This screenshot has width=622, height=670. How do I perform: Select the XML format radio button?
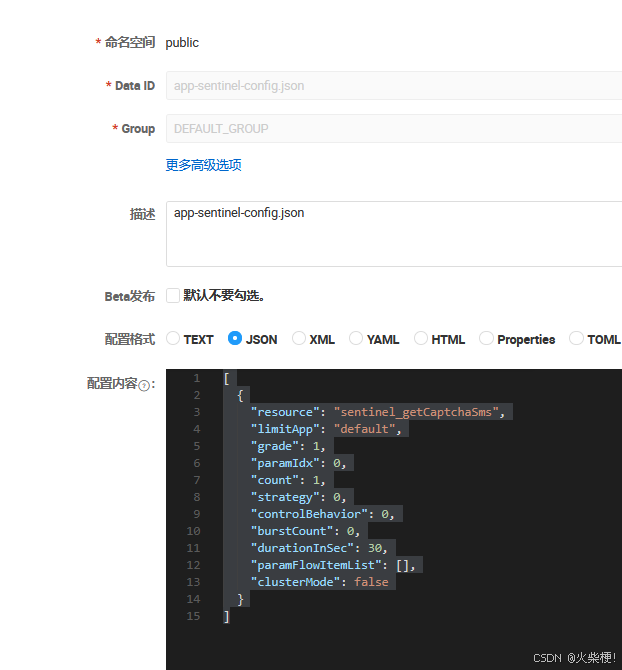coord(299,338)
